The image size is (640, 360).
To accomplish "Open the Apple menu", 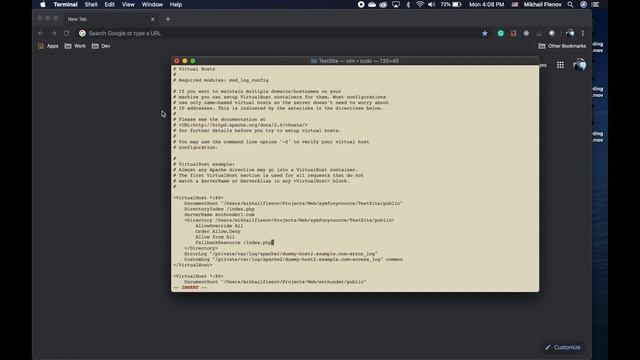I will (x=43, y=4).
